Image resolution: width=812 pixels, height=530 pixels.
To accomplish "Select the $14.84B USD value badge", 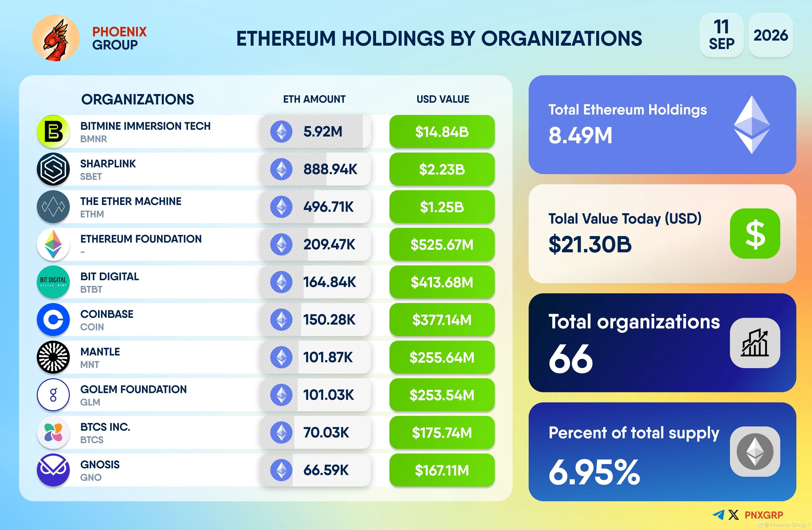I will pos(442,132).
